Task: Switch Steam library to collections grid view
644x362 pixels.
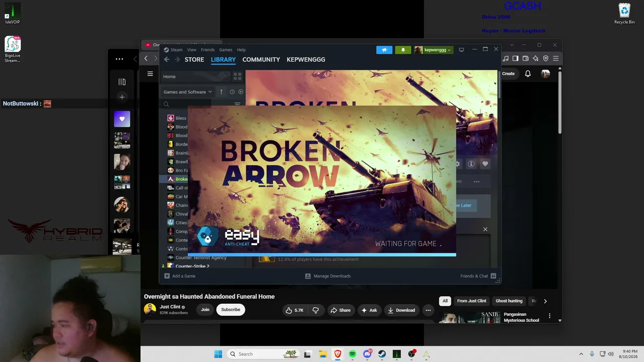Action: [x=237, y=76]
